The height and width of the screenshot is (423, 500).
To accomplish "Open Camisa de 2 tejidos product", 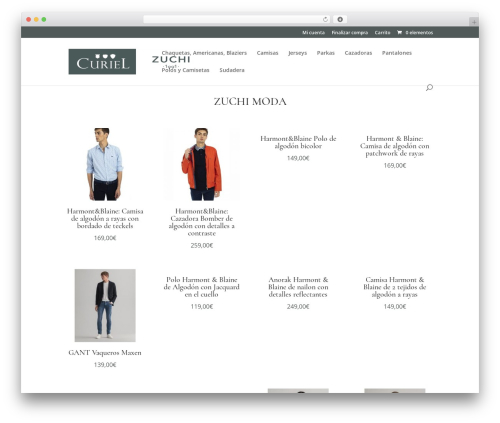I will (395, 287).
